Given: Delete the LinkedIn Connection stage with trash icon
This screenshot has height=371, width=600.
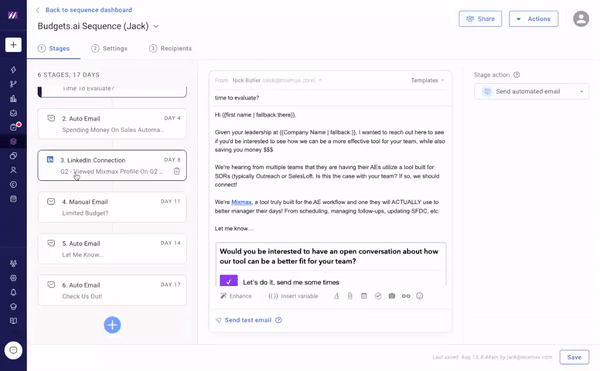Looking at the screenshot, I should pos(177,171).
